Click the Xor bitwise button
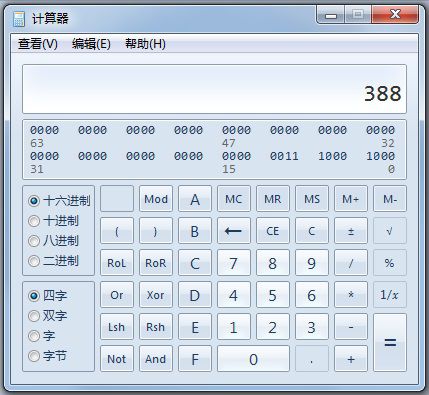Viewport: 429px width, 395px height. pyautogui.click(x=156, y=295)
